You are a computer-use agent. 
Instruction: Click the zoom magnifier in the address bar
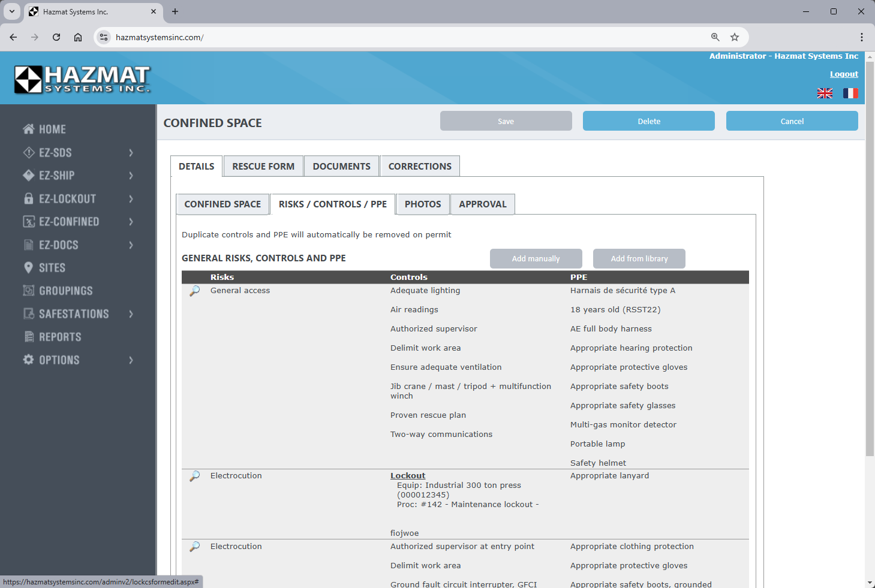tap(715, 37)
